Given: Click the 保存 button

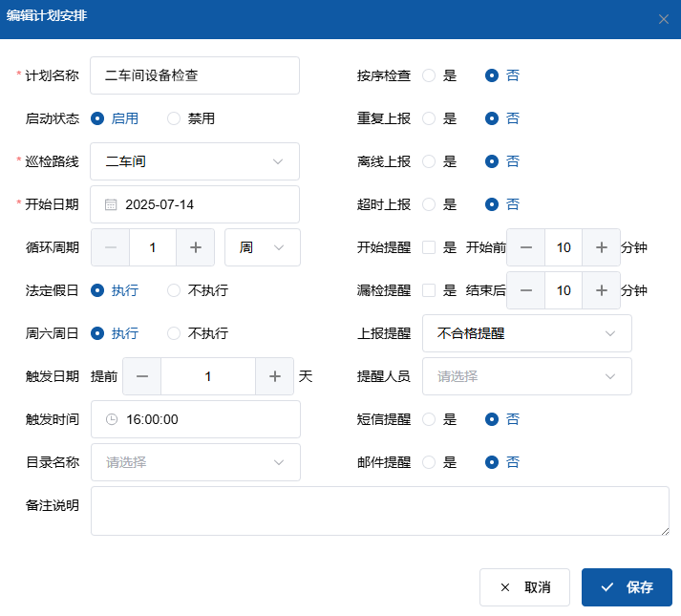Looking at the screenshot, I should coord(627,587).
